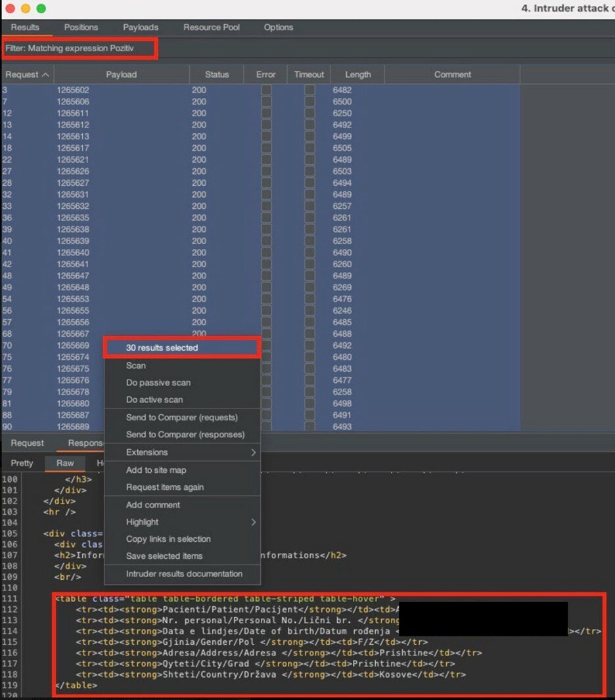Open the Resource Pool tab
Viewport: 615px width, 700px height.
coord(212,27)
